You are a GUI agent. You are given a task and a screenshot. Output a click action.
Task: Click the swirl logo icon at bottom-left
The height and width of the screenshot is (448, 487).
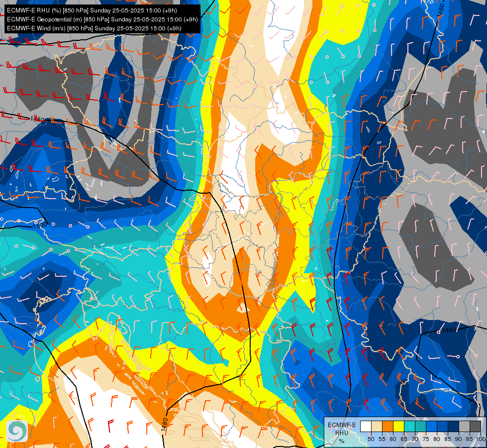click(x=17, y=431)
